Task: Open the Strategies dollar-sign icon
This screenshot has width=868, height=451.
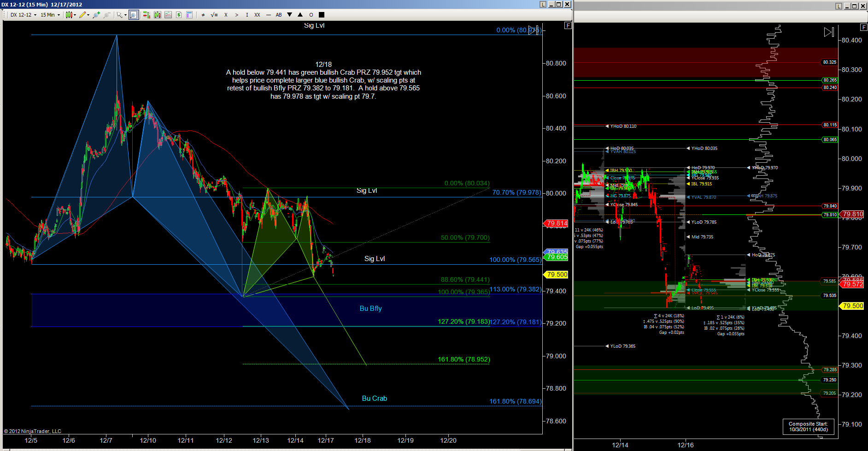Action: (x=179, y=15)
